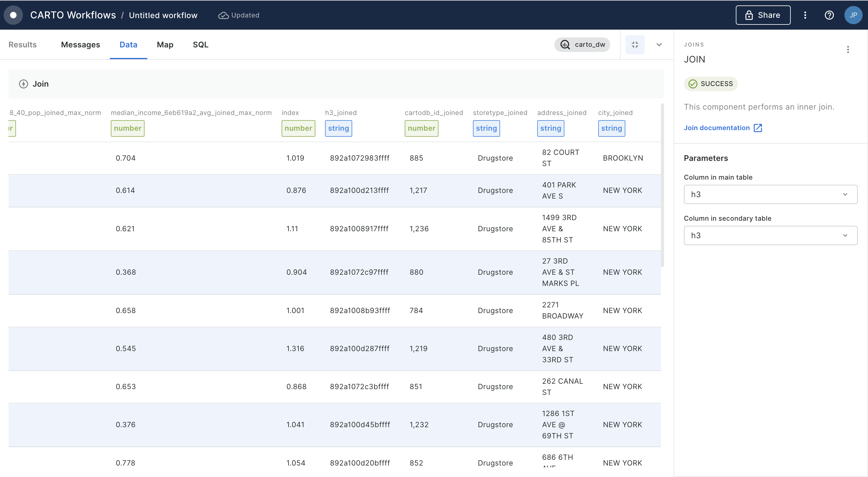Switch to the Map tab
The height and width of the screenshot is (477, 868).
coord(165,44)
